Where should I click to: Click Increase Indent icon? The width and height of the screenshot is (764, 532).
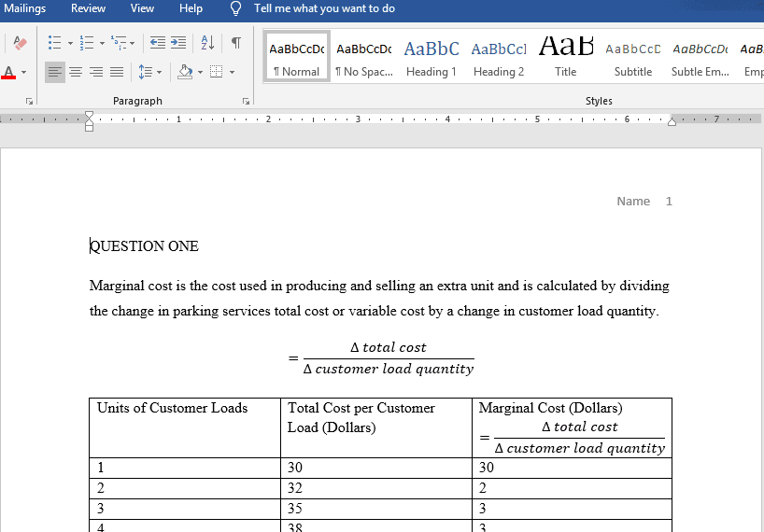[178, 43]
